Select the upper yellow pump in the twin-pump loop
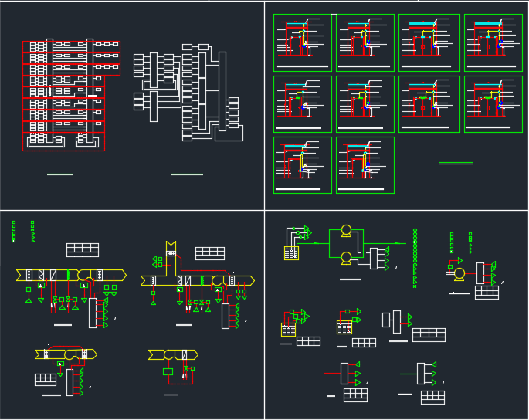Screen dimensions: 529x420 (x=346, y=231)
